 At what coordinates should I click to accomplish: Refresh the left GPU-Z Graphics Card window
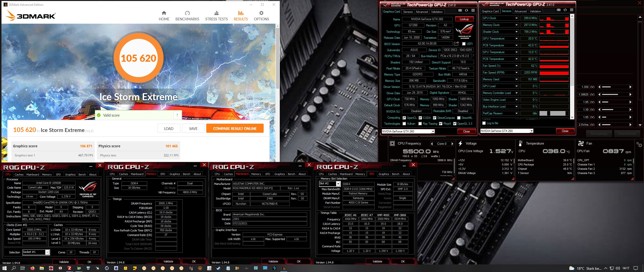click(x=466, y=11)
